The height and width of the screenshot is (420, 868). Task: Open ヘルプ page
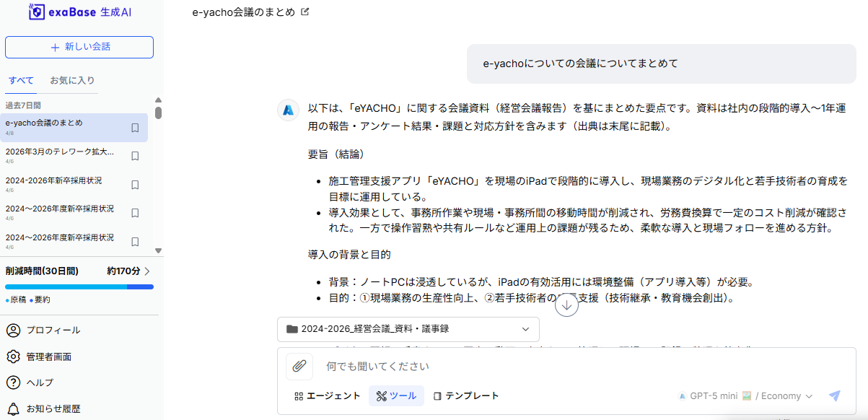[x=40, y=382]
